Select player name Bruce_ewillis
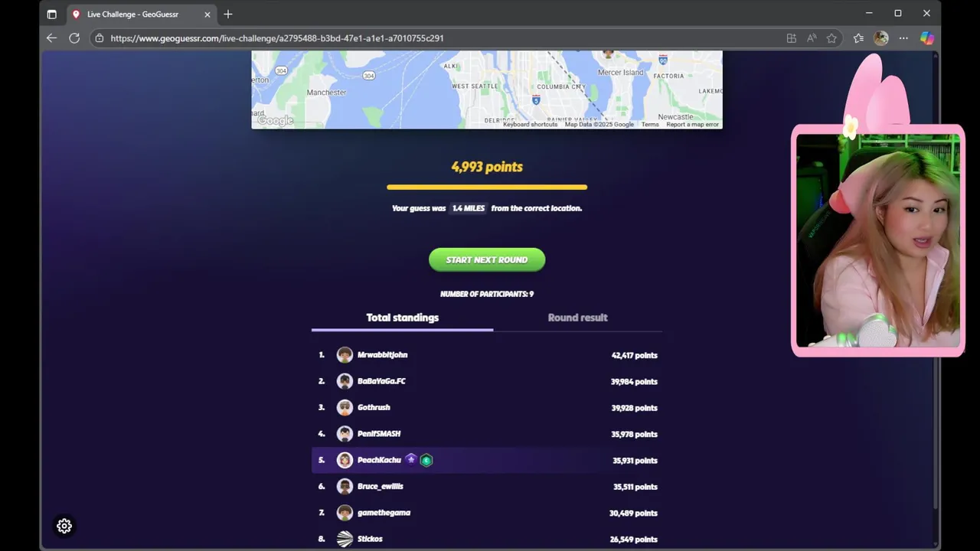The height and width of the screenshot is (551, 980). click(380, 486)
